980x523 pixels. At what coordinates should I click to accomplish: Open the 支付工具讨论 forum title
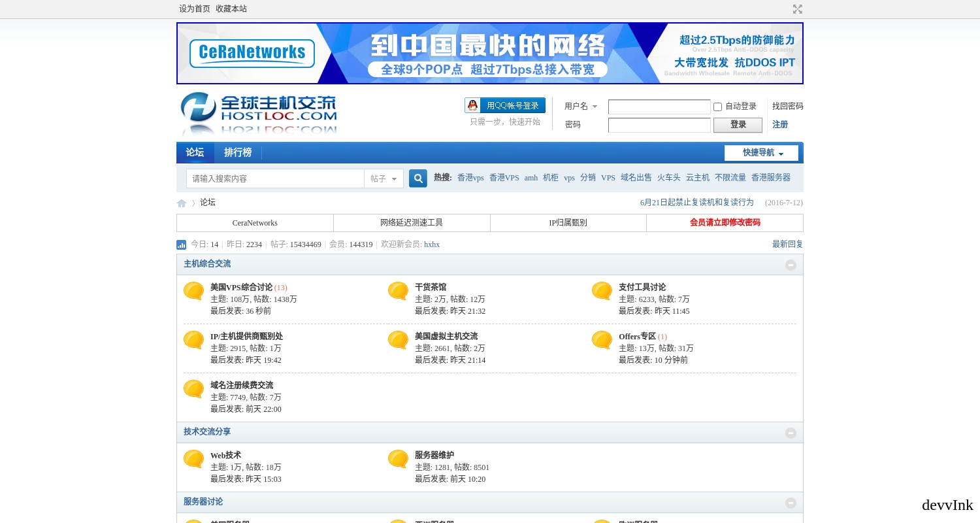point(642,288)
